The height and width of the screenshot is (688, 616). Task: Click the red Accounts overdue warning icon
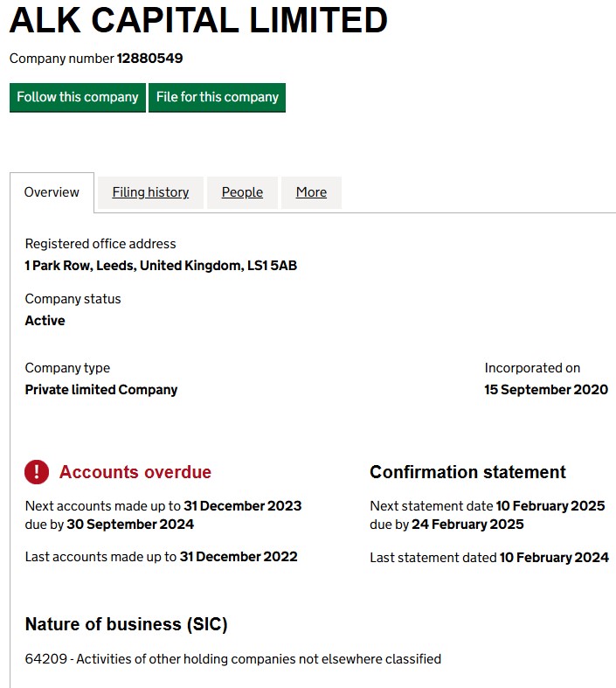37,472
